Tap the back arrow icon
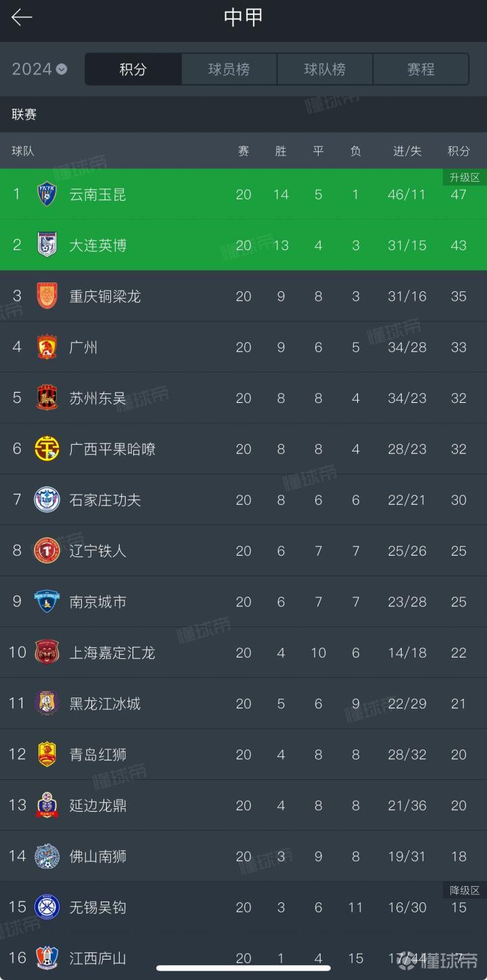This screenshot has width=487, height=980. 22,18
